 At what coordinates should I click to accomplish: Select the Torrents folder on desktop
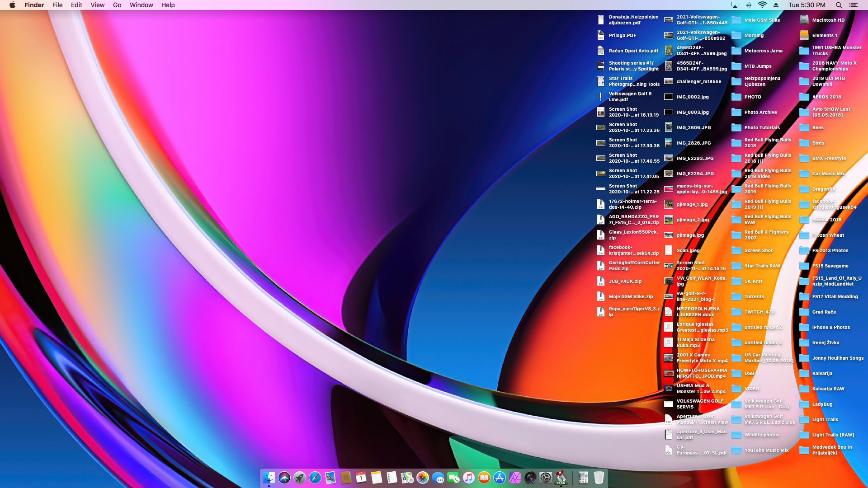[x=736, y=296]
